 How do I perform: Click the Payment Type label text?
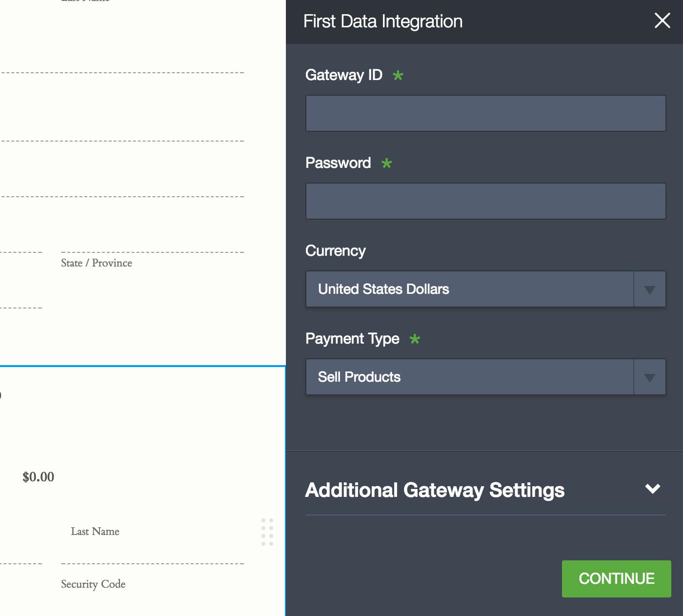tap(352, 339)
